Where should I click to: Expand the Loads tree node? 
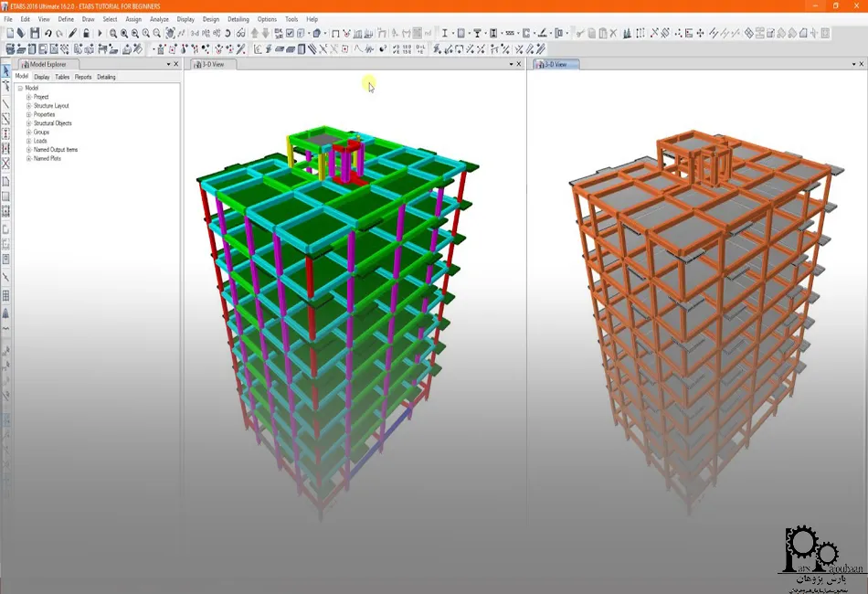tap(28, 141)
